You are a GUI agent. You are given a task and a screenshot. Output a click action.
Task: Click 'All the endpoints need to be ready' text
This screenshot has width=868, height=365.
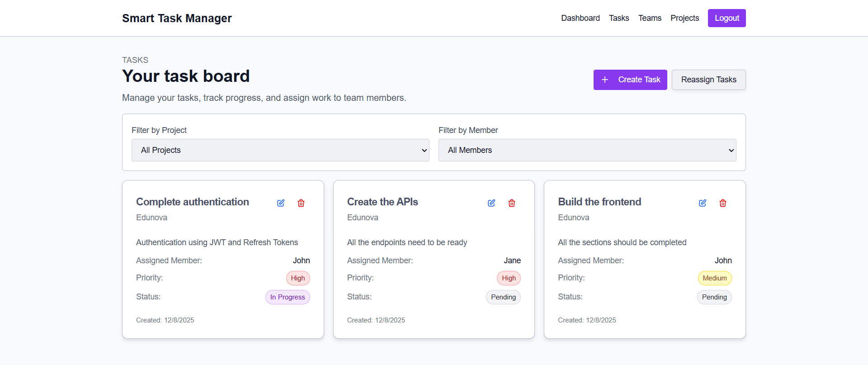click(407, 242)
